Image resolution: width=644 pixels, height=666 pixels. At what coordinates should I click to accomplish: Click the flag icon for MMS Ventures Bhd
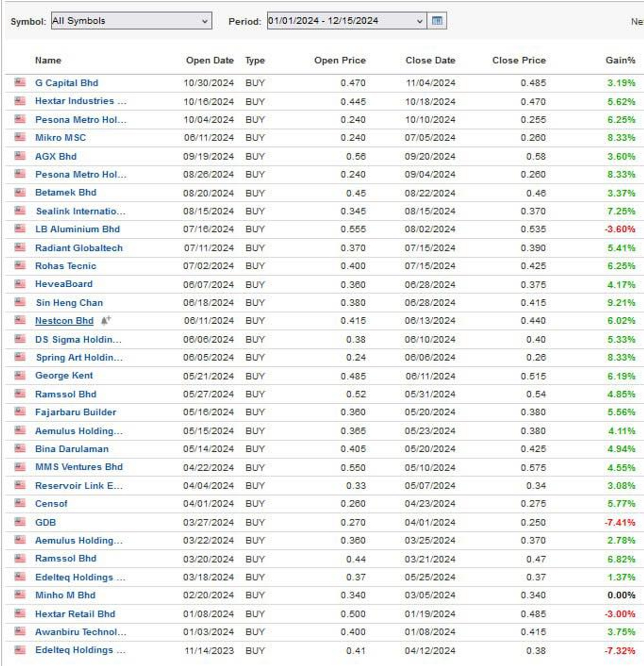[20, 467]
